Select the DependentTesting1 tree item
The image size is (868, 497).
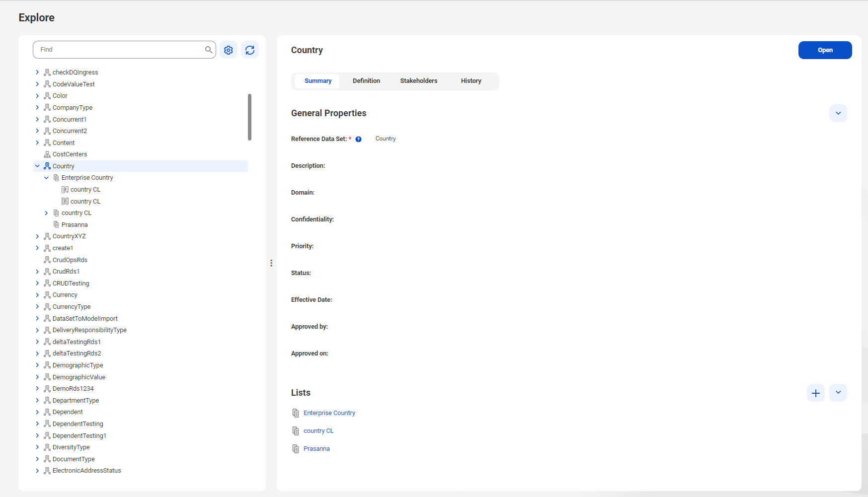click(x=79, y=436)
